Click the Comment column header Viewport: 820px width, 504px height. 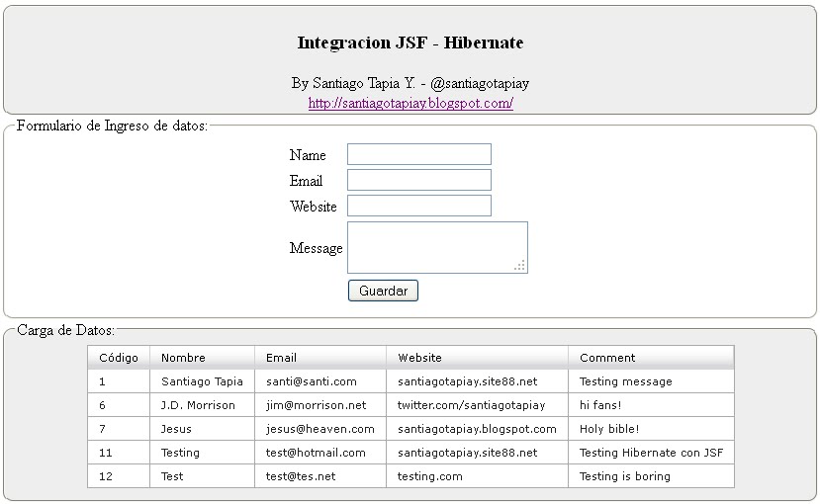(x=651, y=358)
